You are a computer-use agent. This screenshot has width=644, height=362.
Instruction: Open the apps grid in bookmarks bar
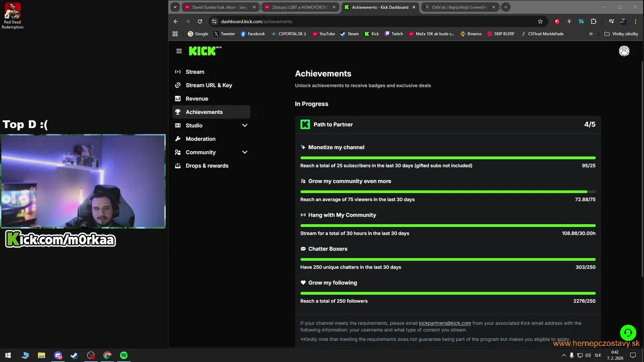coord(175,34)
